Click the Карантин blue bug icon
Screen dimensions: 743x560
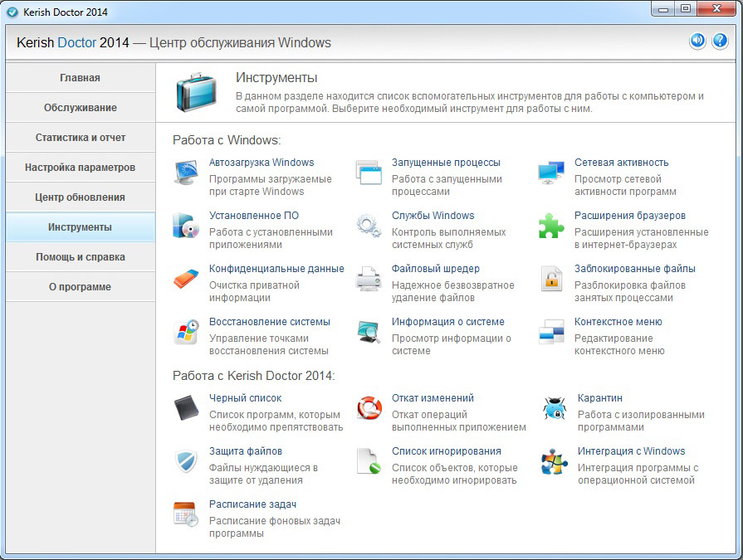click(x=554, y=408)
